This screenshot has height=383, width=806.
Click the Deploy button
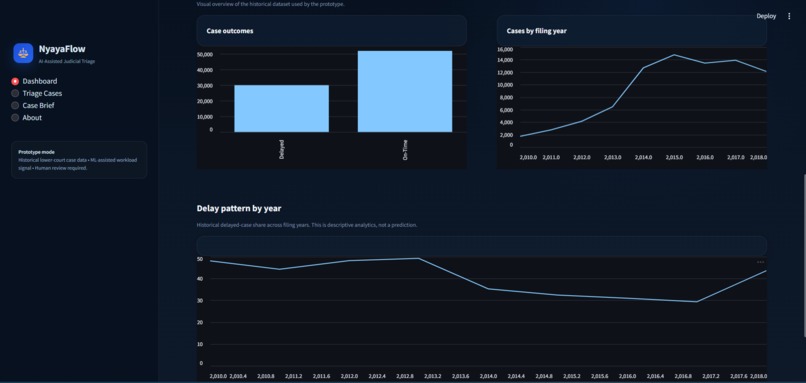point(766,16)
